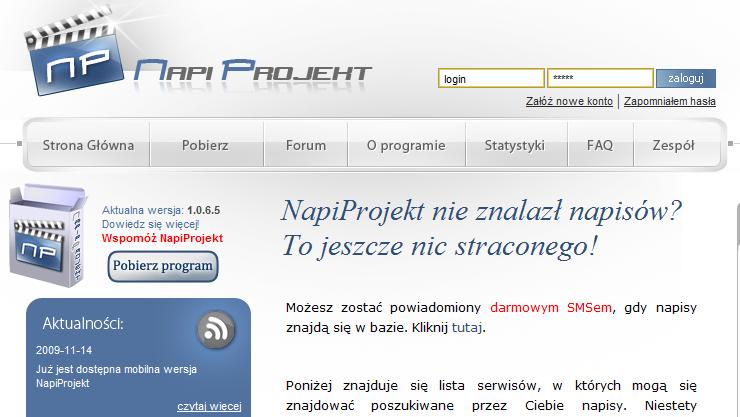
Task: Click the To jeszcze nic straconego heading
Action: (440, 246)
